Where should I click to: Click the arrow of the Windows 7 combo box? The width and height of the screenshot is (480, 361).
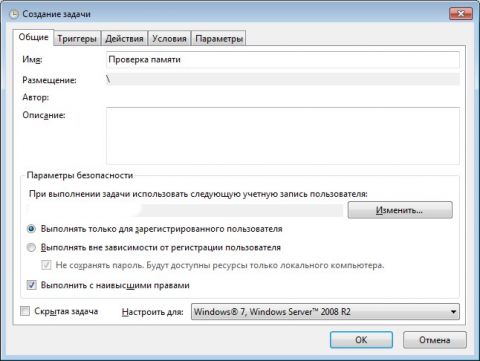pos(453,312)
